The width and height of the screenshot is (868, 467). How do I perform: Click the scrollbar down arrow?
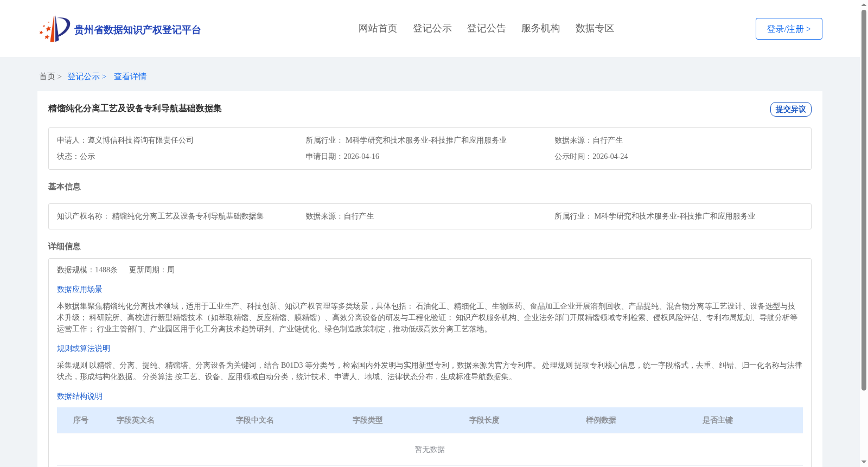click(x=864, y=462)
